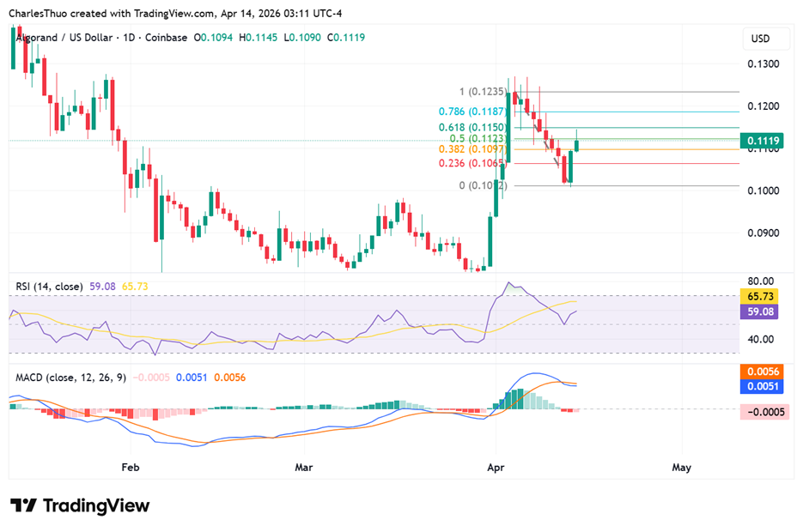
Task: Click 0.1300 on the price scale
Action: pyautogui.click(x=762, y=63)
